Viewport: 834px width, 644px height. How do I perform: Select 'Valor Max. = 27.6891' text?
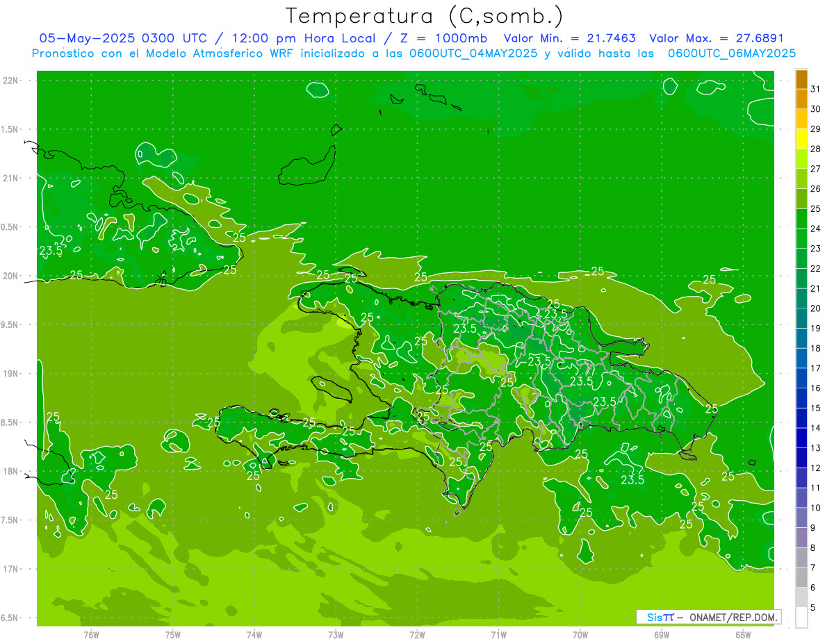[717, 38]
